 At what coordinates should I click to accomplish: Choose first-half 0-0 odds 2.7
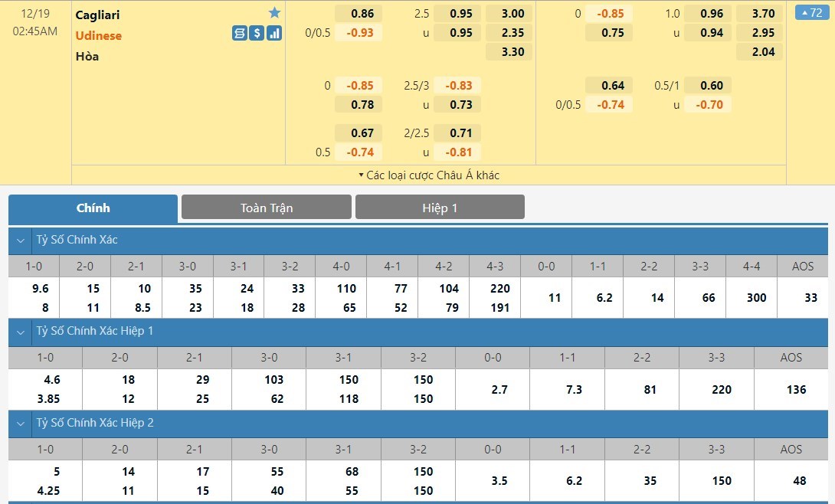pos(499,389)
